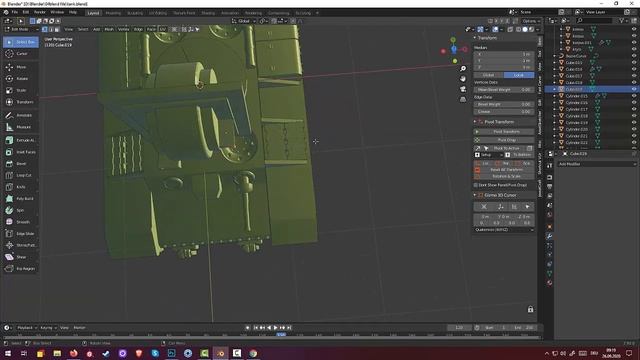Hide Cylinder.015 with its eye icon

[634, 96]
